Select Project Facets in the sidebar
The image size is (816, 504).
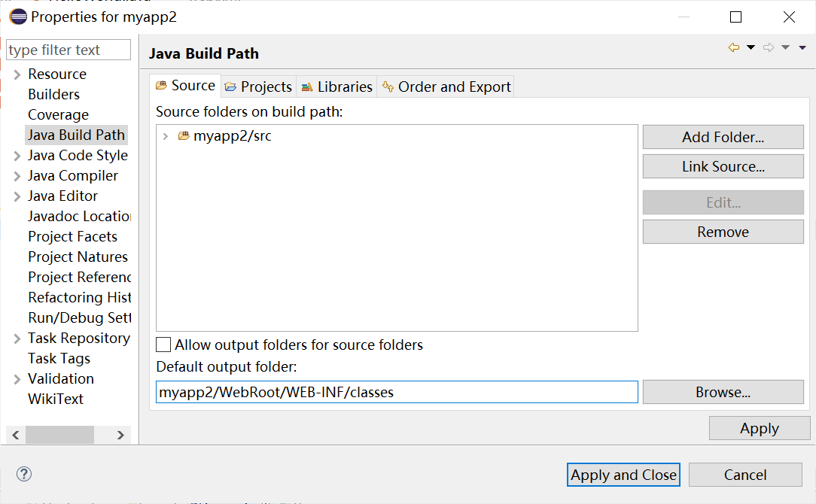72,237
